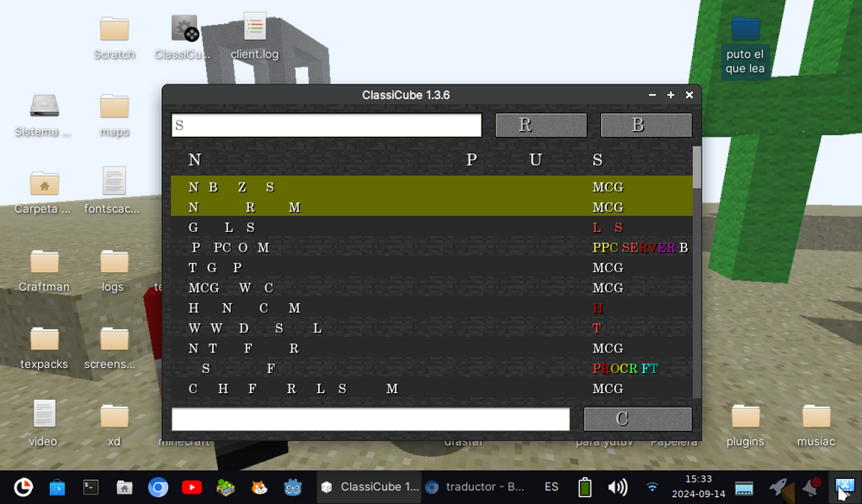Select the 'MCG W C' server row

pyautogui.click(x=432, y=288)
